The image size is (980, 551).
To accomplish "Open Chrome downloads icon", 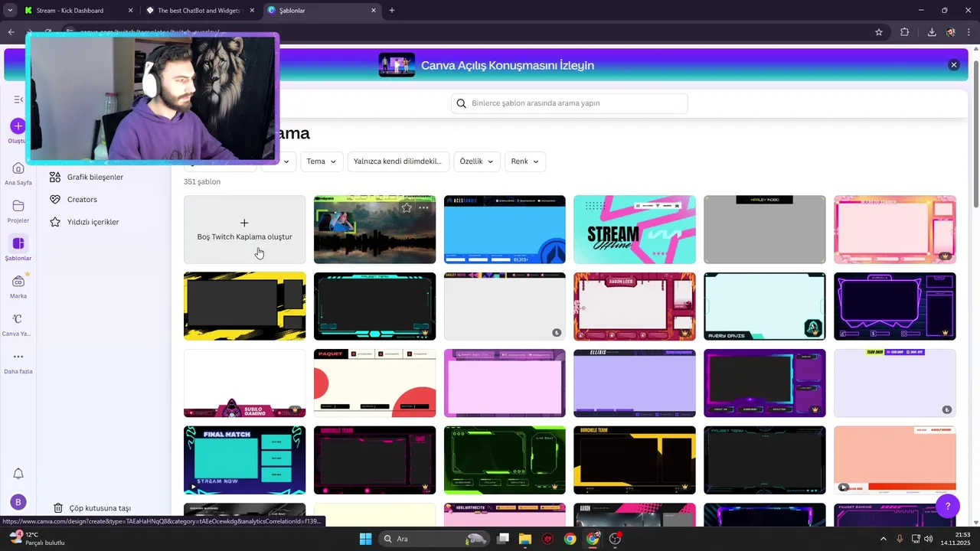I will (932, 32).
